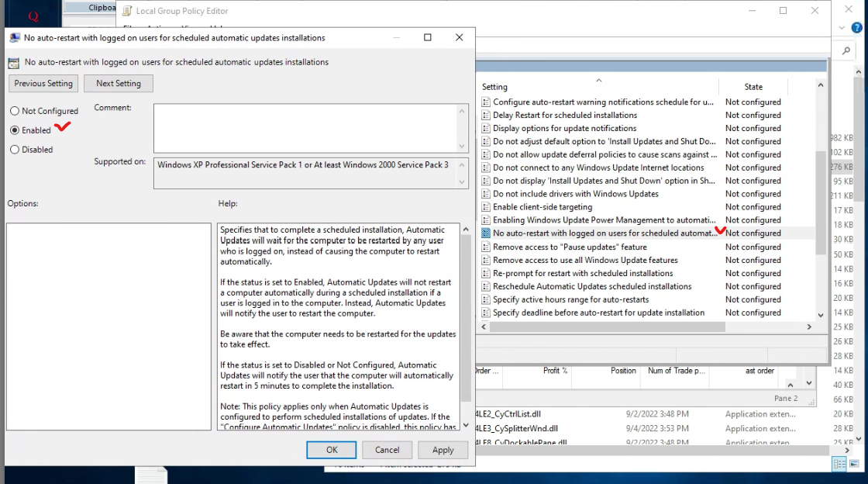Click icon of Delay Restart for scheduled installations
Screen dimensions: 868x484
click(486, 116)
